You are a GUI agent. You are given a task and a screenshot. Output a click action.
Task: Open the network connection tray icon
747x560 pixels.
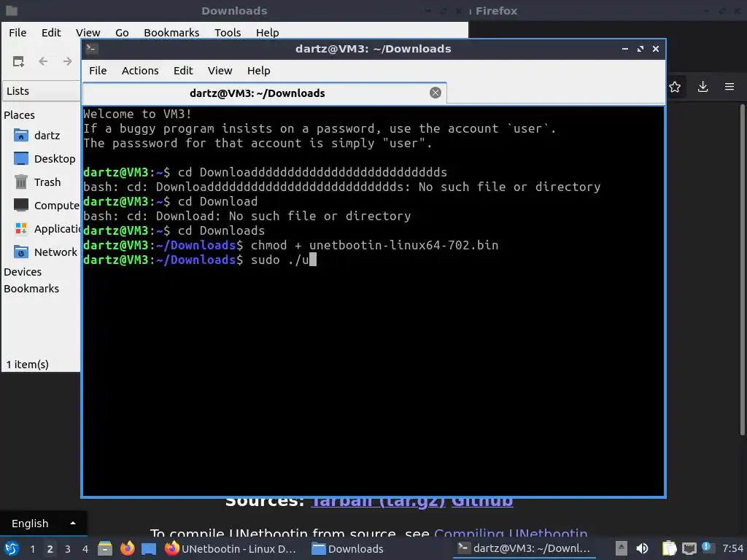[x=689, y=549]
